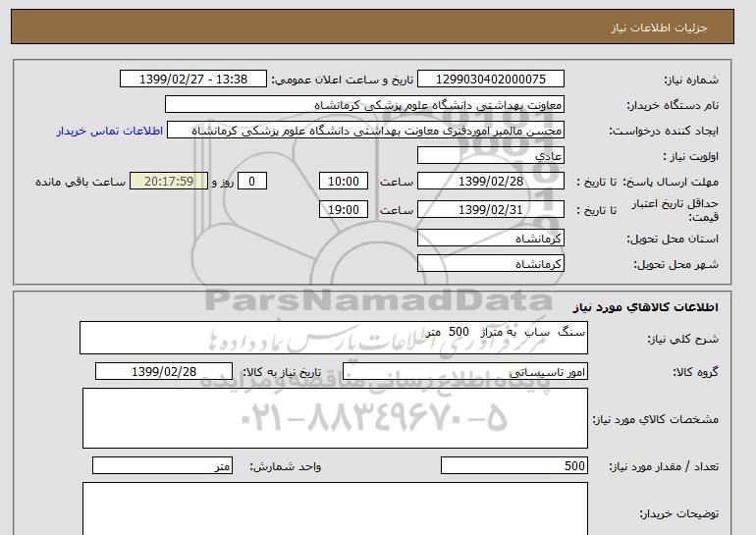The width and height of the screenshot is (756, 535).
Task: Click the واحد شمارش label
Action: (x=286, y=466)
